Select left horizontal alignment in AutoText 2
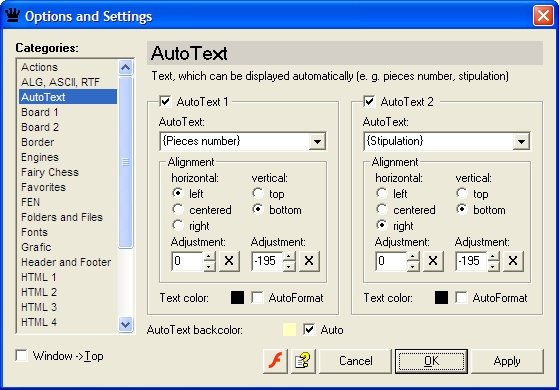 pos(382,193)
